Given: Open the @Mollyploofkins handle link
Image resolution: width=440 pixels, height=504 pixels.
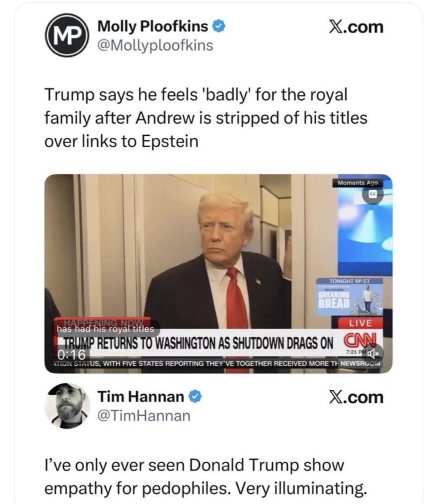Looking at the screenshot, I should [155, 46].
